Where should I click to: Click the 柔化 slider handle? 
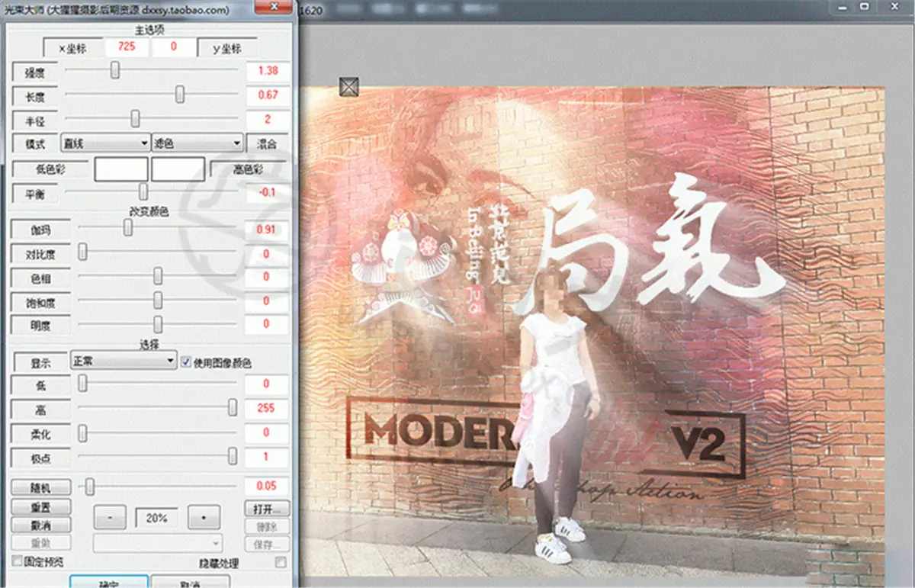click(x=82, y=432)
